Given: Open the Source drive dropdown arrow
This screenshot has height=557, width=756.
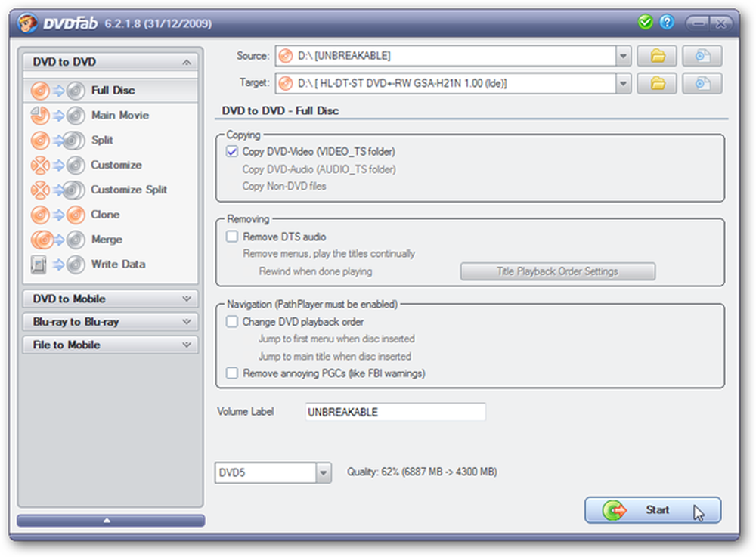Looking at the screenshot, I should [623, 56].
